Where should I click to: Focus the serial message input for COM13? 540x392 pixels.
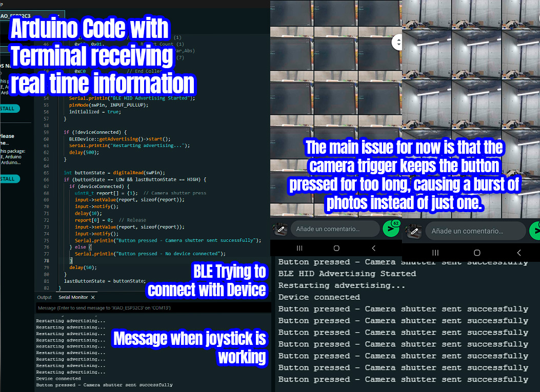coord(153,308)
